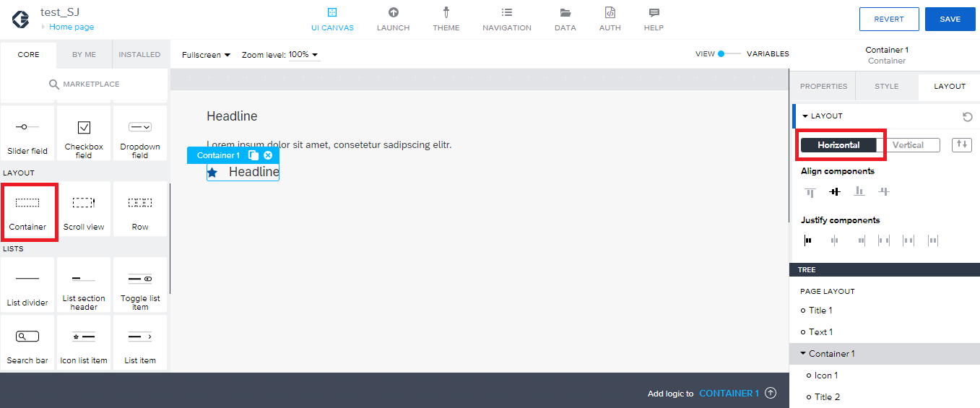This screenshot has height=408, width=980.
Task: Select the Vertical layout direction
Action: tap(908, 145)
